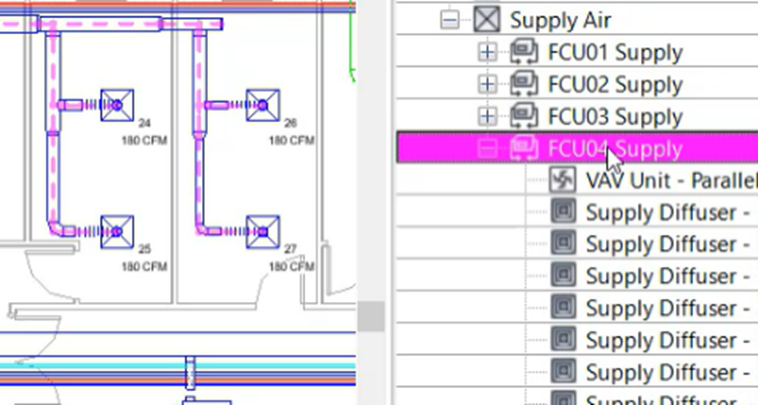Viewport: 758px width, 405px height.
Task: Click the Supply Air category icon
Action: (x=487, y=20)
